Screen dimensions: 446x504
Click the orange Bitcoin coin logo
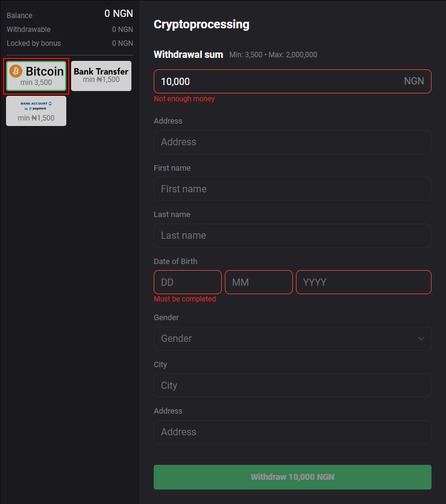click(x=16, y=71)
